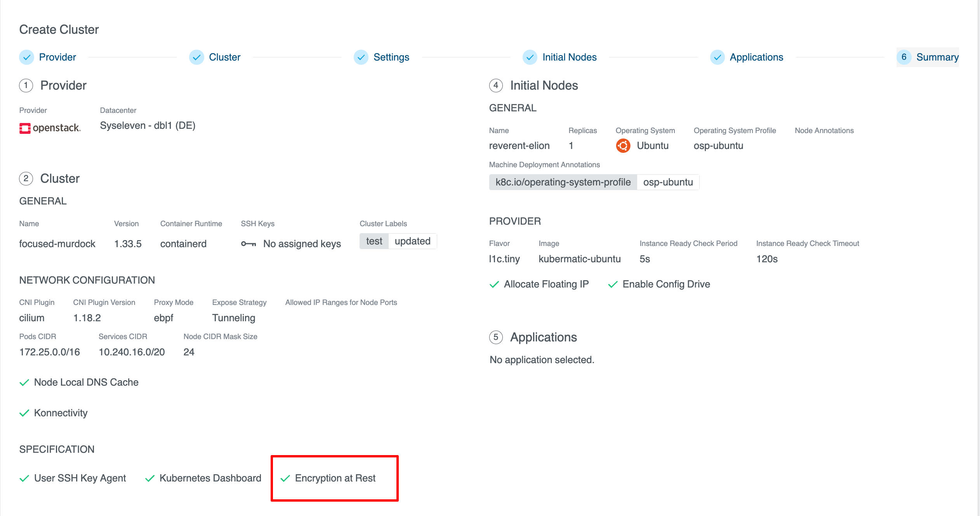Viewport: 980px width, 516px height.
Task: Switch to the Provider wizard step
Action: (x=57, y=57)
